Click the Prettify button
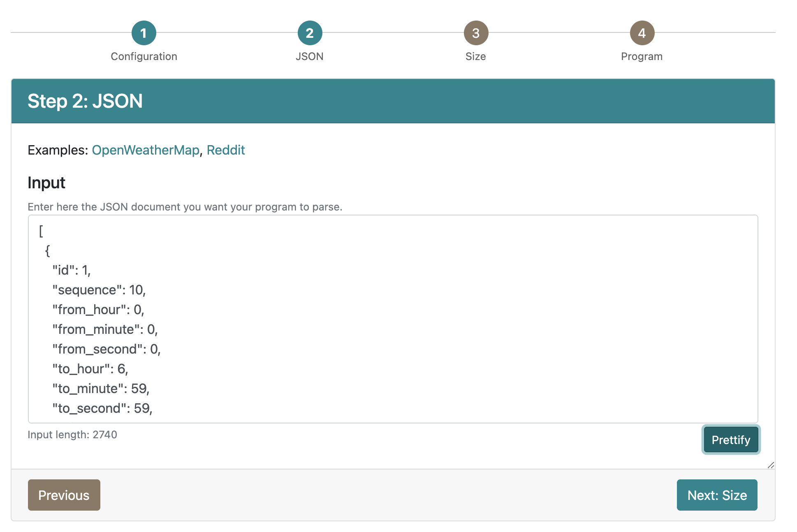Screen dimensions: 797x532 (731, 439)
